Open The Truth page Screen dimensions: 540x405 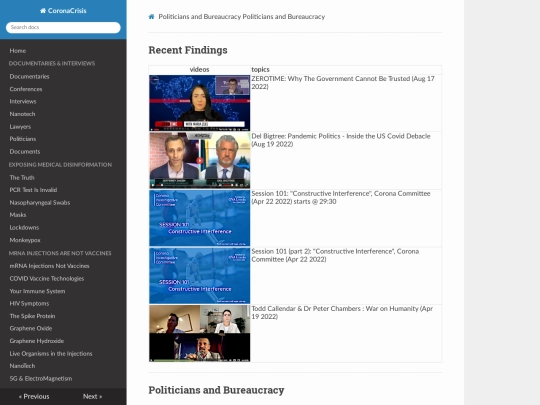[22, 178]
